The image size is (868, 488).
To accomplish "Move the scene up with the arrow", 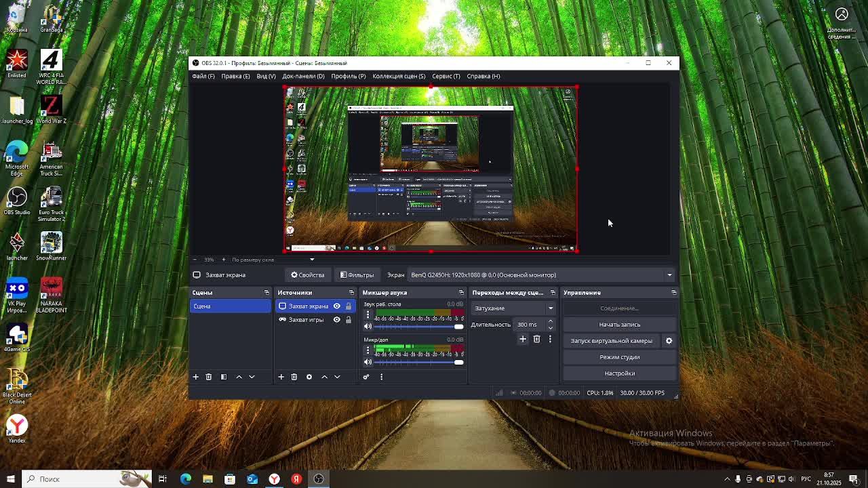I will pyautogui.click(x=239, y=377).
